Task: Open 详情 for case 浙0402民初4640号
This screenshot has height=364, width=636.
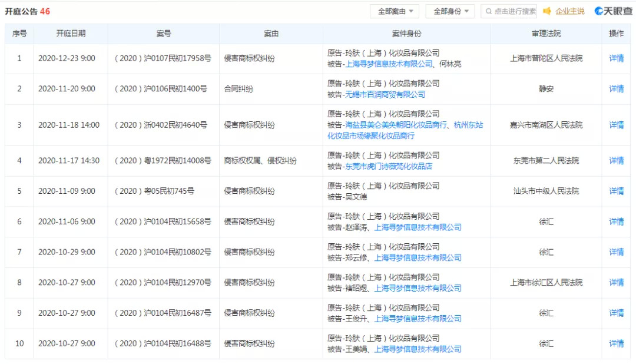Action: (616, 125)
